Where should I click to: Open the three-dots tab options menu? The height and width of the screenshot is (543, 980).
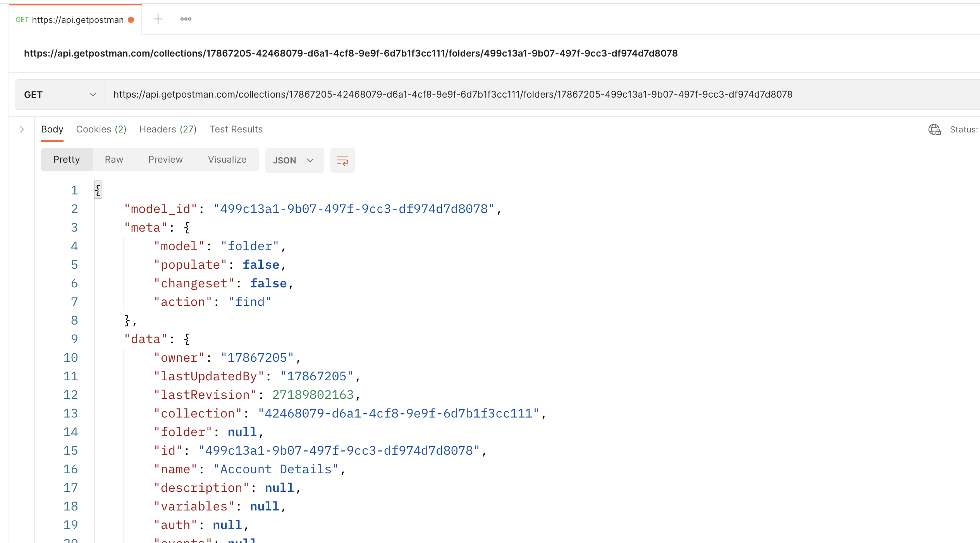pyautogui.click(x=186, y=19)
